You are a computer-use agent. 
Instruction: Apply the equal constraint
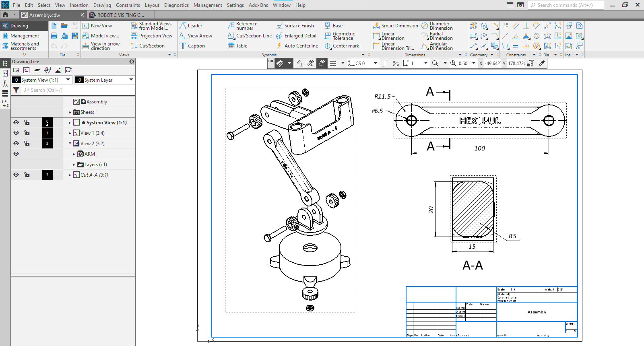point(516,46)
